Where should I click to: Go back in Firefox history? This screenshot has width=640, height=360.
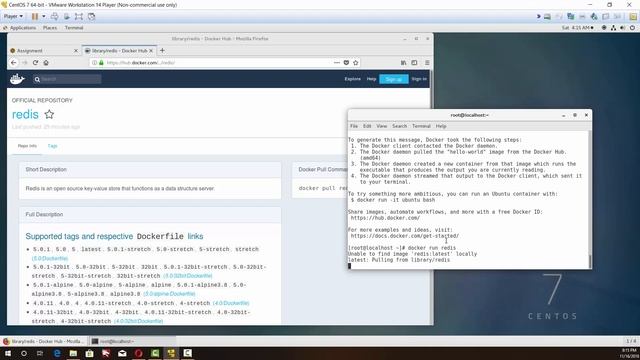[14, 62]
